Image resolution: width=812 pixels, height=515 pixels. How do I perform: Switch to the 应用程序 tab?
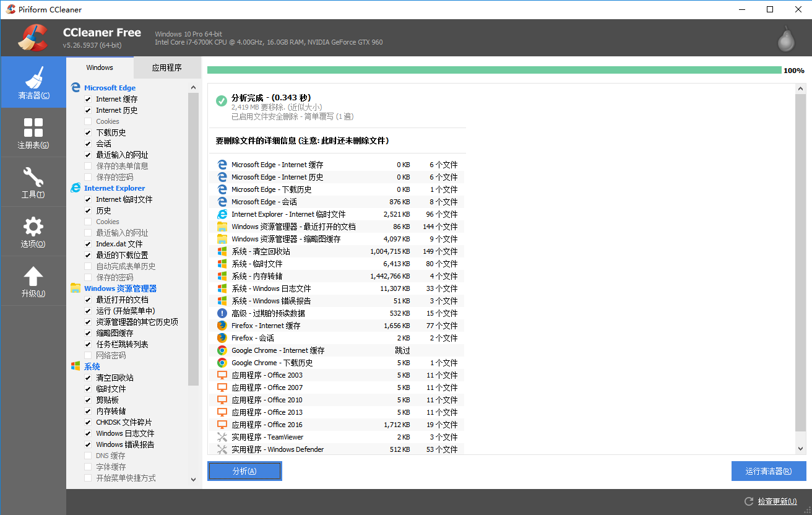tap(166, 67)
